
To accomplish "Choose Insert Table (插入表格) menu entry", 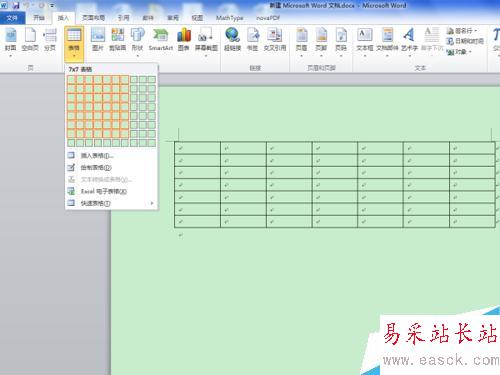I will point(111,156).
